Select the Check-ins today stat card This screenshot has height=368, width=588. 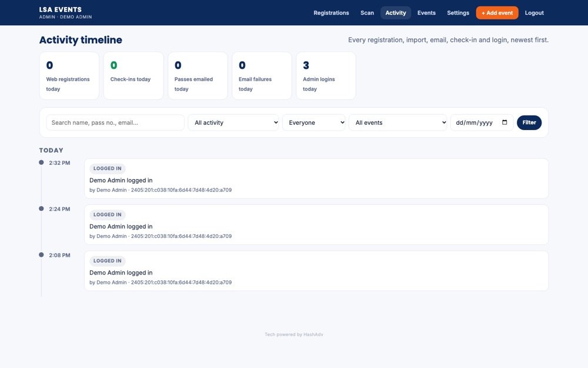(x=133, y=76)
